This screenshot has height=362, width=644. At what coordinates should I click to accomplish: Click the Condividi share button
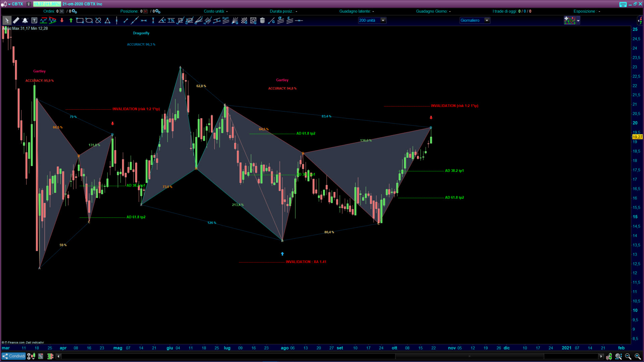point(13,356)
